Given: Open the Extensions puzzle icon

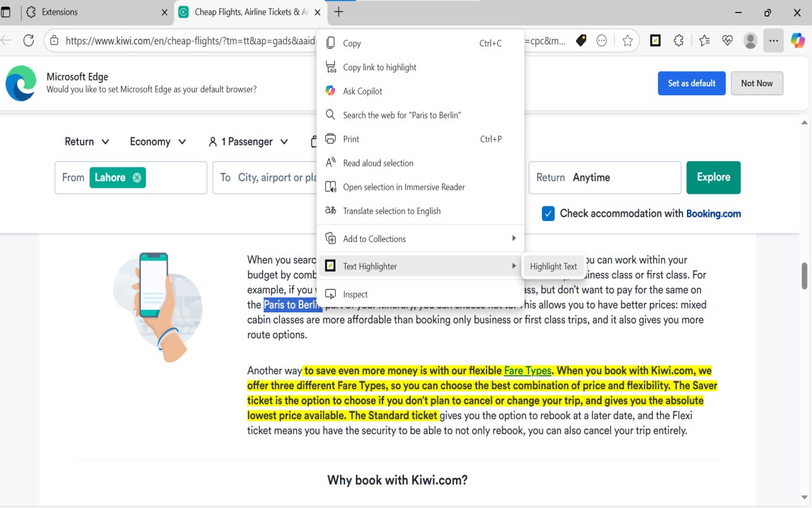Looking at the screenshot, I should [679, 41].
